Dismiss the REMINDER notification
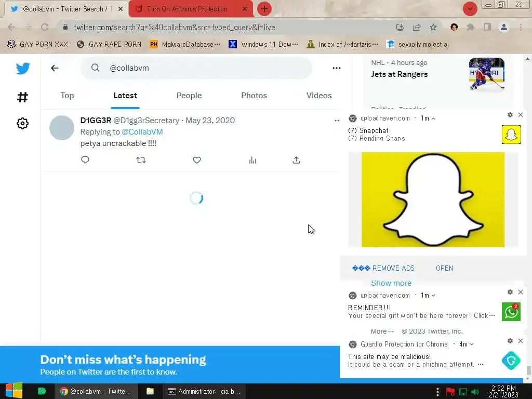 coord(521,292)
